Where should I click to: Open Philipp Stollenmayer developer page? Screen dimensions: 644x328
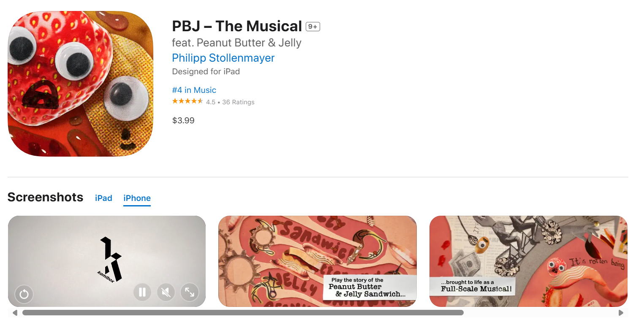click(223, 58)
